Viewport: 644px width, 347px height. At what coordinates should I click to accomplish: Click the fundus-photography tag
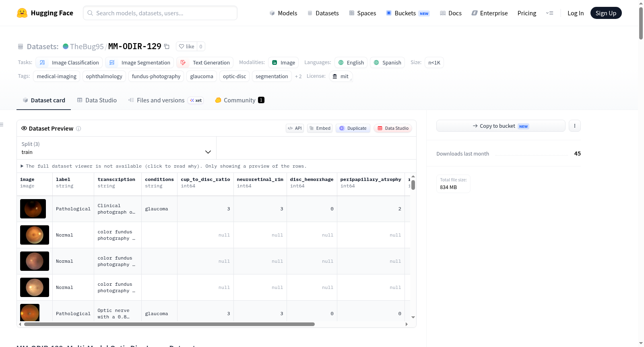[x=156, y=76]
